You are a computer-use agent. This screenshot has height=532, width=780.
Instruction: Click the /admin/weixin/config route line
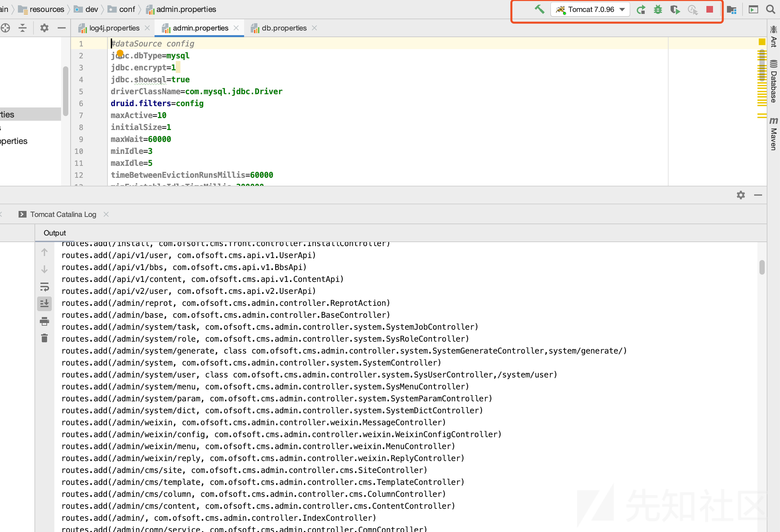pyautogui.click(x=281, y=434)
